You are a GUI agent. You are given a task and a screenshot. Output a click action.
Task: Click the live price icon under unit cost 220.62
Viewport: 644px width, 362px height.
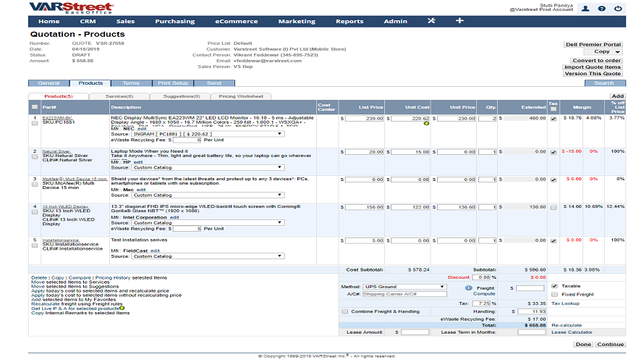point(426,123)
